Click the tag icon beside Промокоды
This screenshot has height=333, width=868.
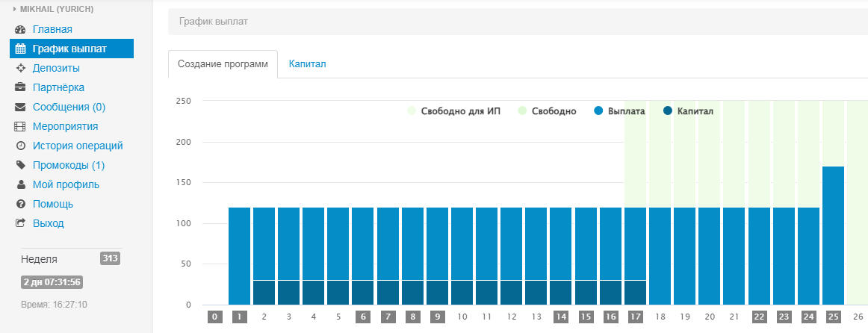[x=20, y=166]
